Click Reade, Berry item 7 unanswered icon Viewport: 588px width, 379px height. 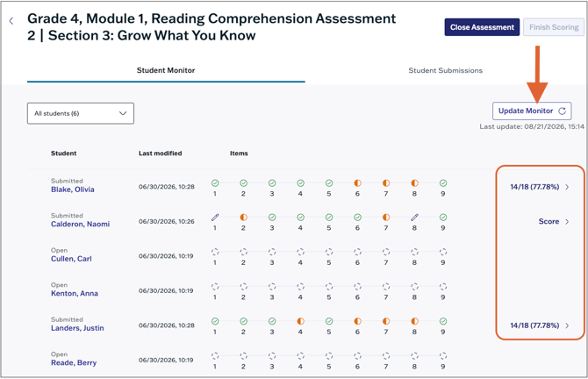pyautogui.click(x=386, y=356)
